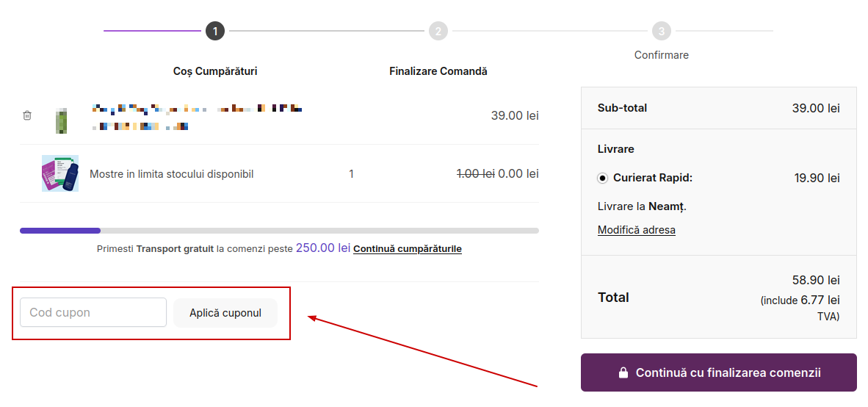The image size is (868, 407).
Task: Click the free shipping progress bar
Action: point(279,231)
